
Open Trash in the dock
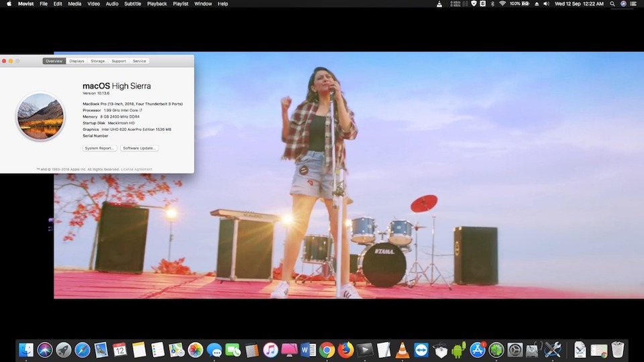(618, 350)
